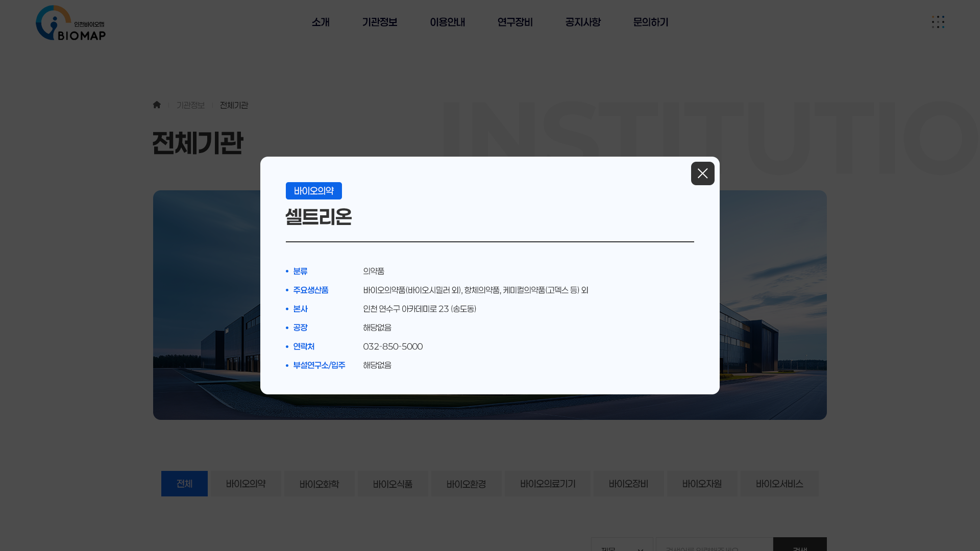Select the 바이오의약 category tab
The image size is (980, 551).
(x=246, y=484)
